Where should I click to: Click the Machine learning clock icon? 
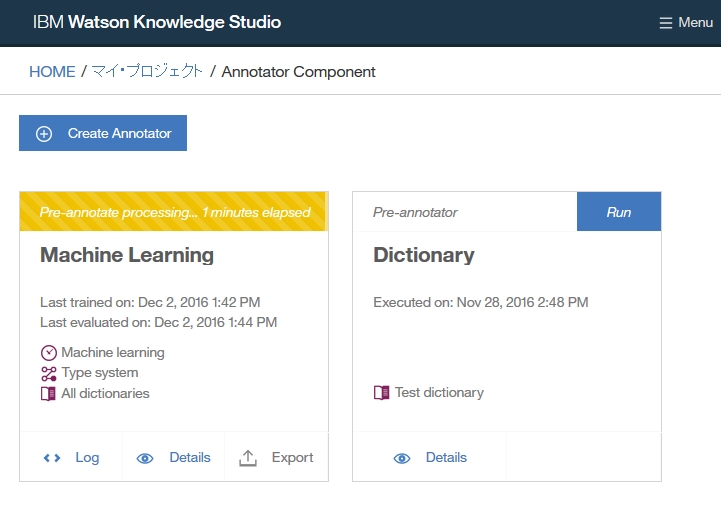pos(49,353)
